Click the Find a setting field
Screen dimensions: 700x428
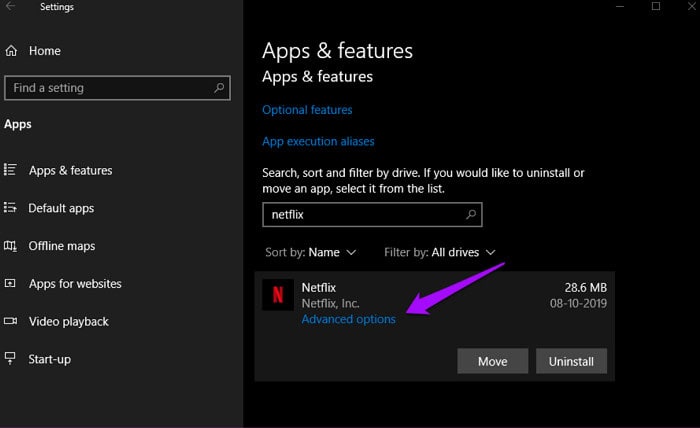click(x=117, y=88)
